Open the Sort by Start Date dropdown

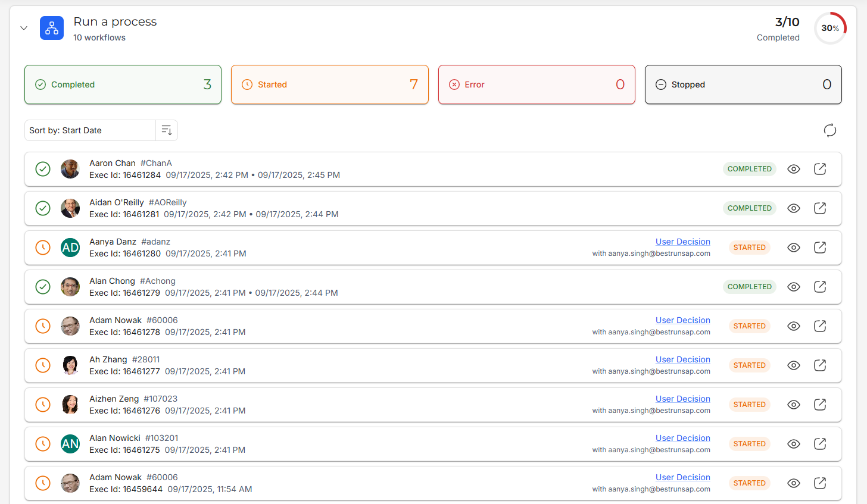(90, 130)
